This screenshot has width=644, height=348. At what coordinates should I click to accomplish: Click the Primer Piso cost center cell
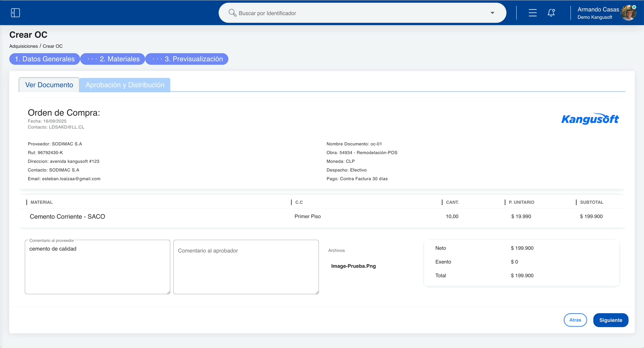308,217
